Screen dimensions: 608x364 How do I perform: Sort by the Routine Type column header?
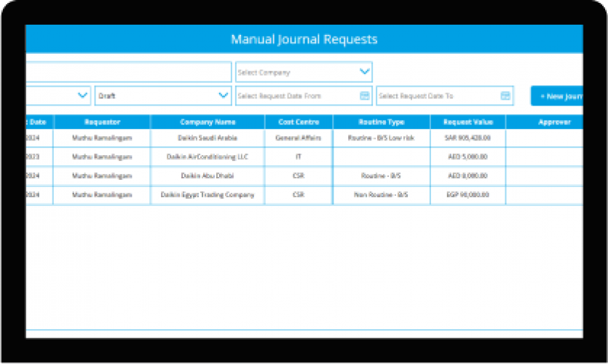point(382,122)
